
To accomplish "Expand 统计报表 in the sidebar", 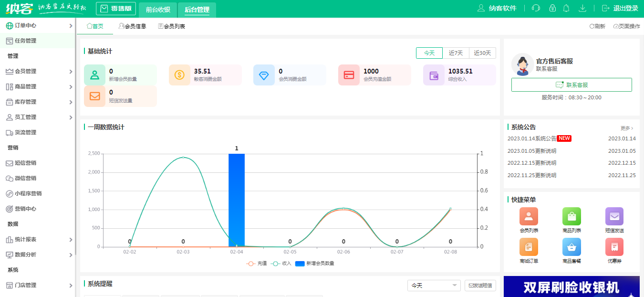I will [x=38, y=239].
